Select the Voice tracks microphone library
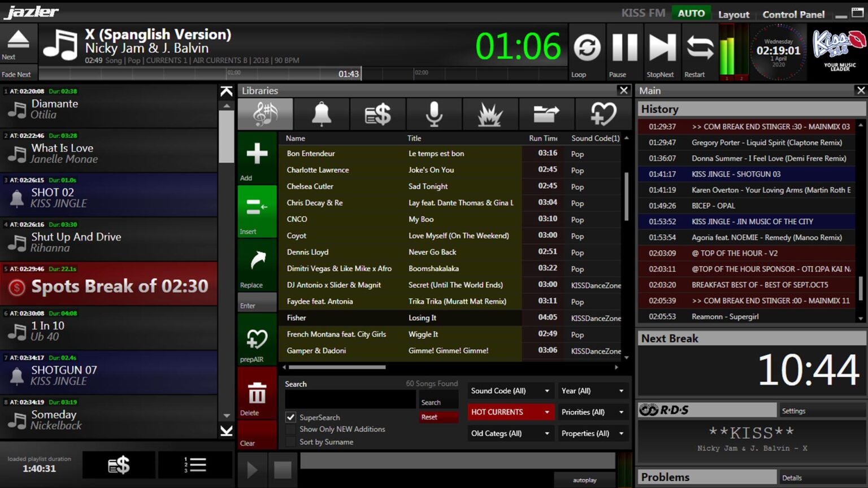This screenshot has width=868, height=488. point(434,114)
